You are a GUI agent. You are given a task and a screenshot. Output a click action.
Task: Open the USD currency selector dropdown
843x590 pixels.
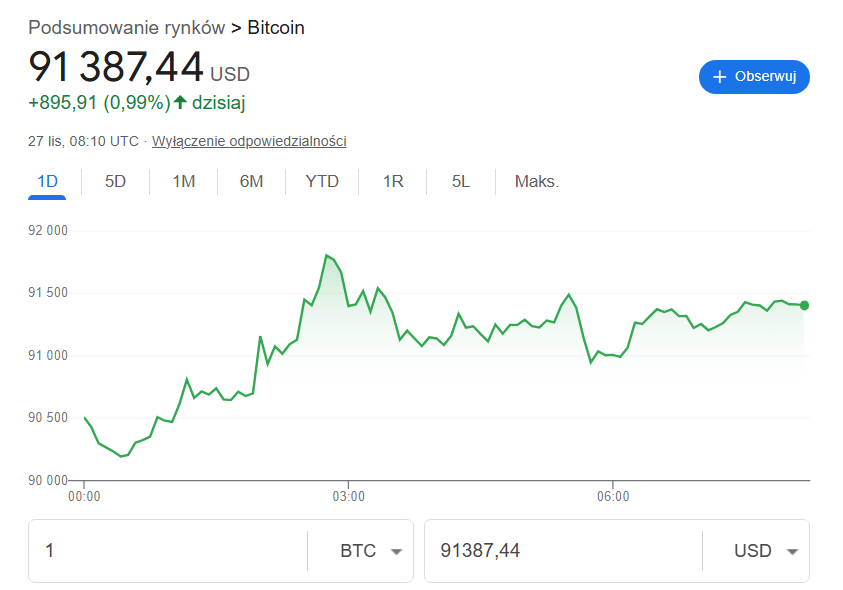click(x=768, y=551)
